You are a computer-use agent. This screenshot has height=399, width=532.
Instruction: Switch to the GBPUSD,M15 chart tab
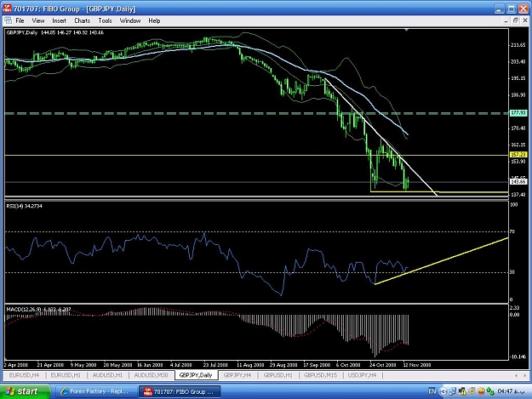coord(320,375)
